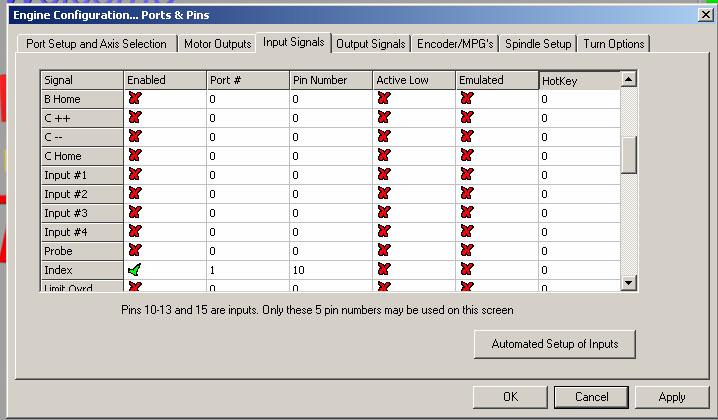The image size is (718, 420).
Task: Toggle Emulated for Index
Action: tap(467, 270)
